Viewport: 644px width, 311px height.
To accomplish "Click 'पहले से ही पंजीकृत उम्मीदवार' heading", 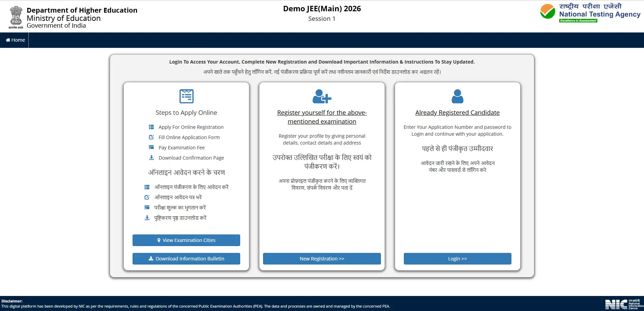I will (x=457, y=149).
